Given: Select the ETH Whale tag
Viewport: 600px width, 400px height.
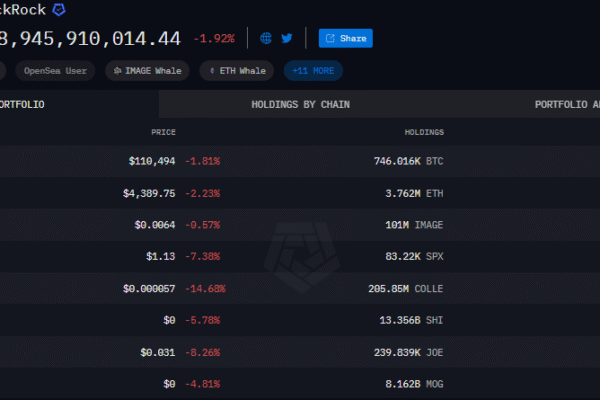Looking at the screenshot, I should [237, 71].
